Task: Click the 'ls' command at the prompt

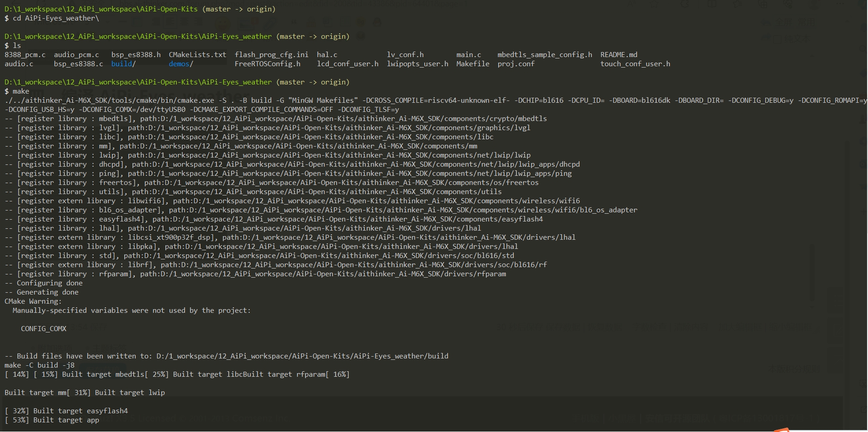Action: 17,46
